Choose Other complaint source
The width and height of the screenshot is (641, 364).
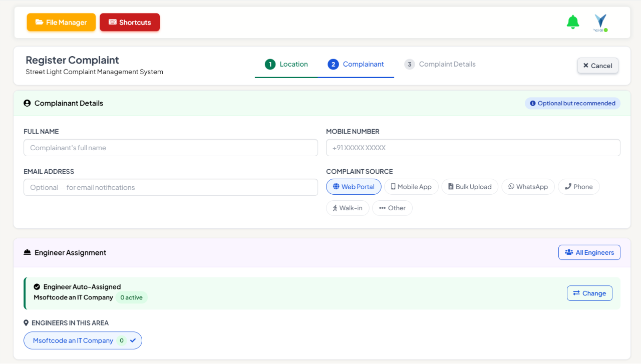click(x=392, y=208)
